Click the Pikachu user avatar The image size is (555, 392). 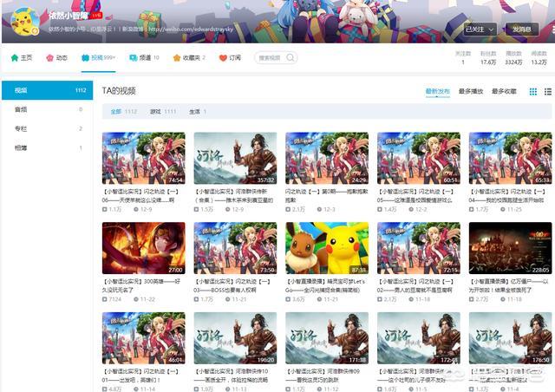click(25, 21)
